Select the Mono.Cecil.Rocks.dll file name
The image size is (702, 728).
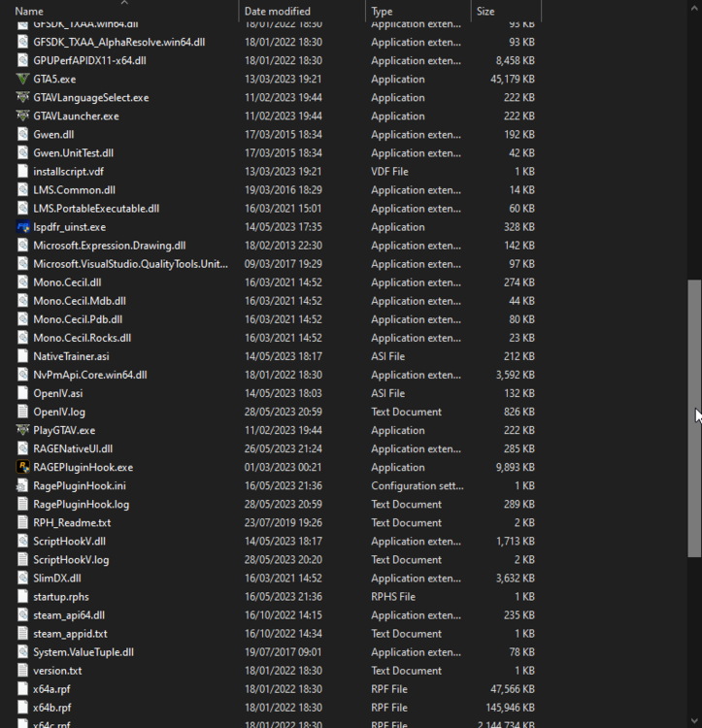coord(83,338)
